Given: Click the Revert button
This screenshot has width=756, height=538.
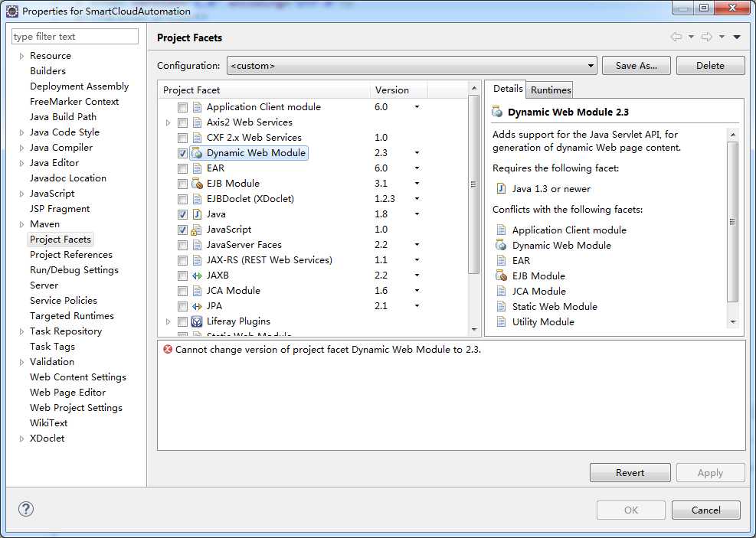Looking at the screenshot, I should pyautogui.click(x=630, y=472).
